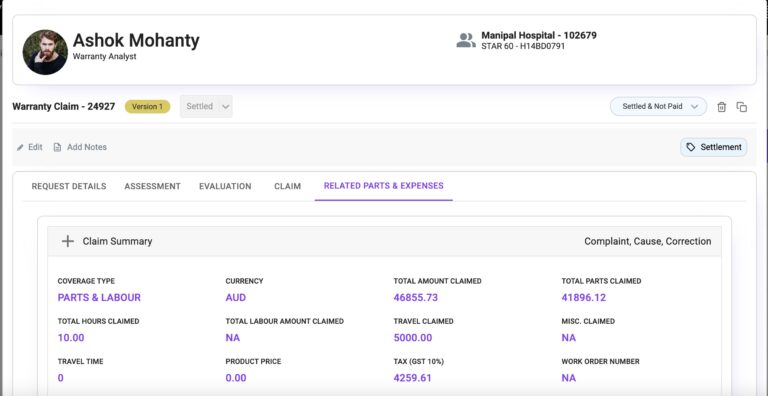Duplicate the claim using the copy icon
The width and height of the screenshot is (768, 396).
[742, 107]
